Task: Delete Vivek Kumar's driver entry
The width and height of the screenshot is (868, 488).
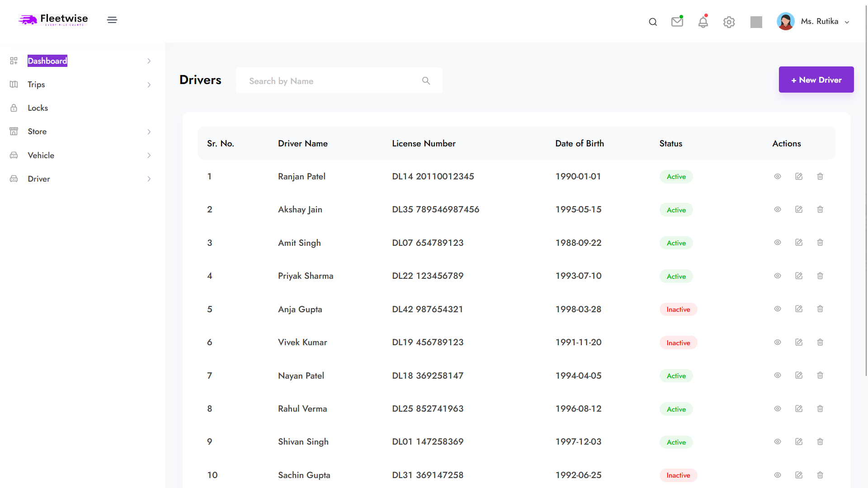Action: [820, 343]
